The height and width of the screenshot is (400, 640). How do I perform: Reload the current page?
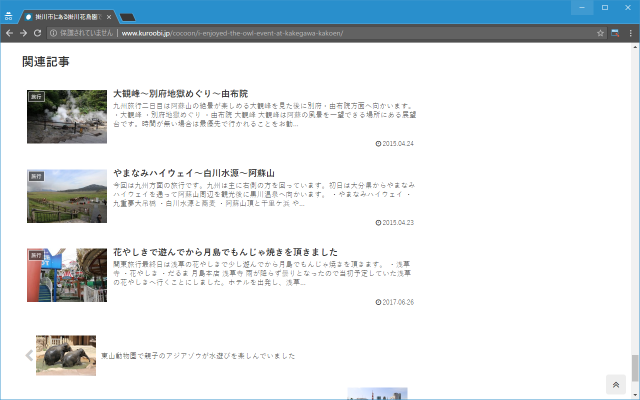pyautogui.click(x=37, y=33)
